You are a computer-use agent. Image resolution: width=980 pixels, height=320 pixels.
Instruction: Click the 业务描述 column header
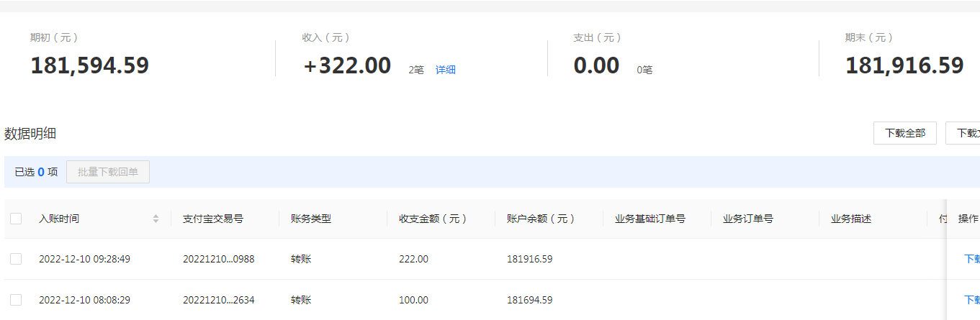point(851,219)
